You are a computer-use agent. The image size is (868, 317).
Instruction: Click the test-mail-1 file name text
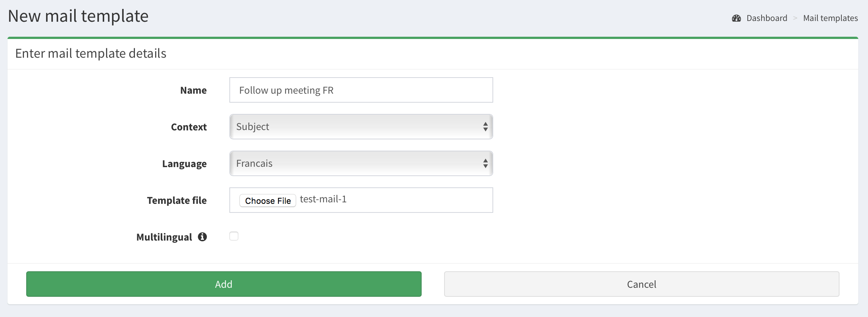point(323,199)
